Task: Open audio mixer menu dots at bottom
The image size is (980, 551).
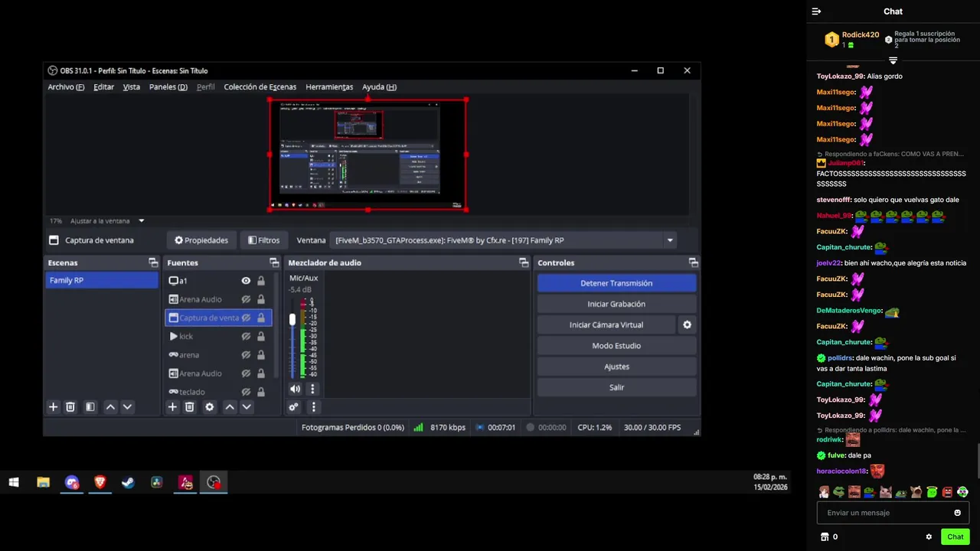Action: 313,407
